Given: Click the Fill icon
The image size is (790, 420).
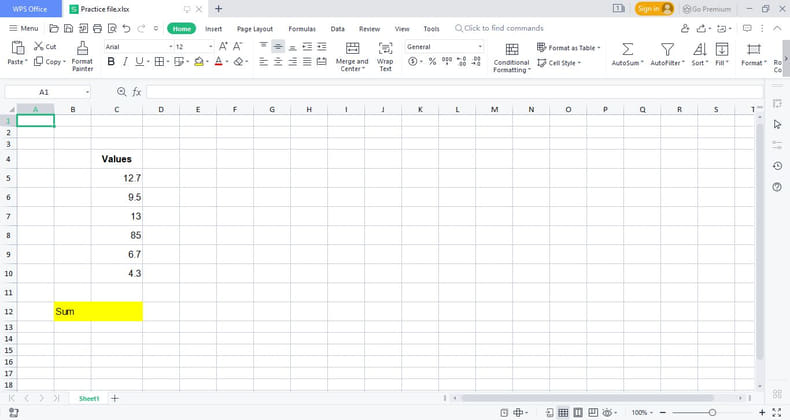Looking at the screenshot, I should click(722, 49).
